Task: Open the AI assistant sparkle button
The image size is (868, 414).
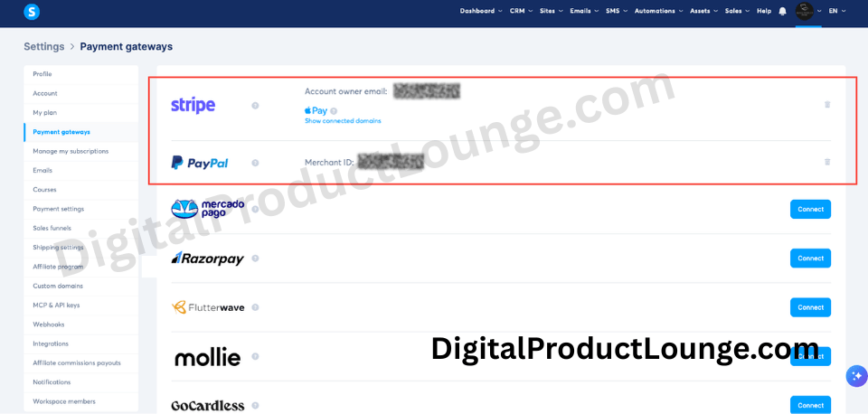Action: pos(856,376)
